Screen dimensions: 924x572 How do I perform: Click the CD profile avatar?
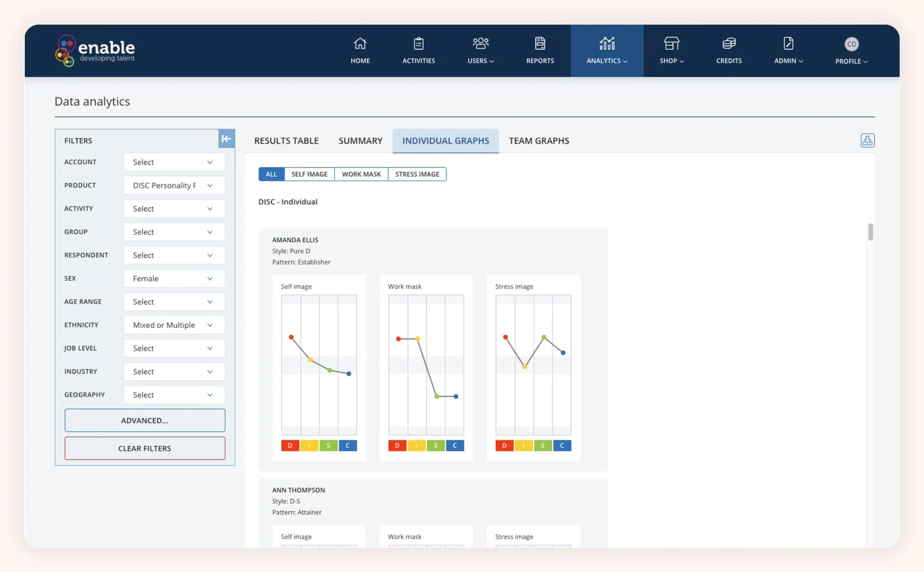click(851, 44)
